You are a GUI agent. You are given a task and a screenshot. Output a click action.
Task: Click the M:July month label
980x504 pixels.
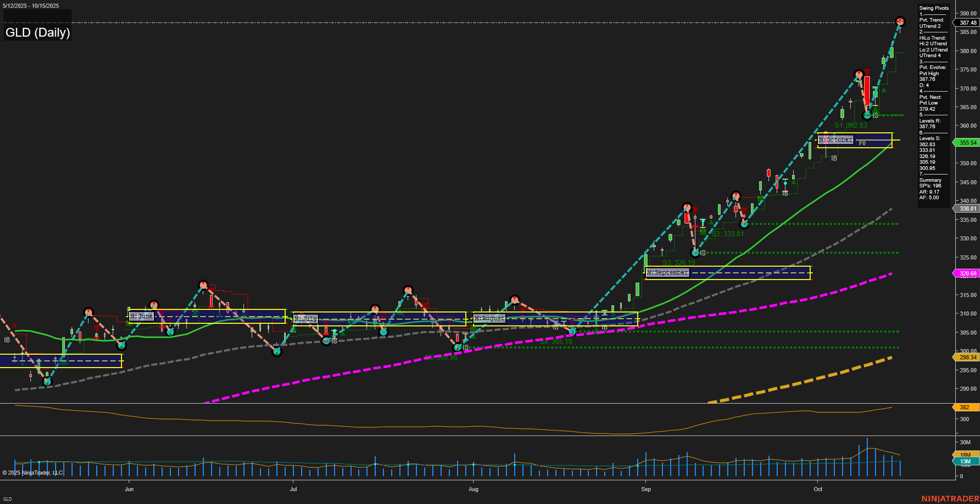(x=306, y=318)
